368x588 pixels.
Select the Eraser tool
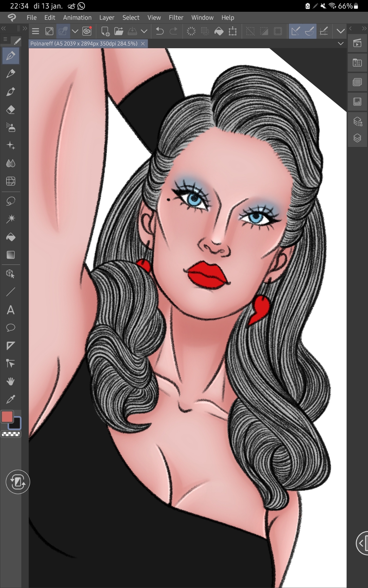[11, 110]
